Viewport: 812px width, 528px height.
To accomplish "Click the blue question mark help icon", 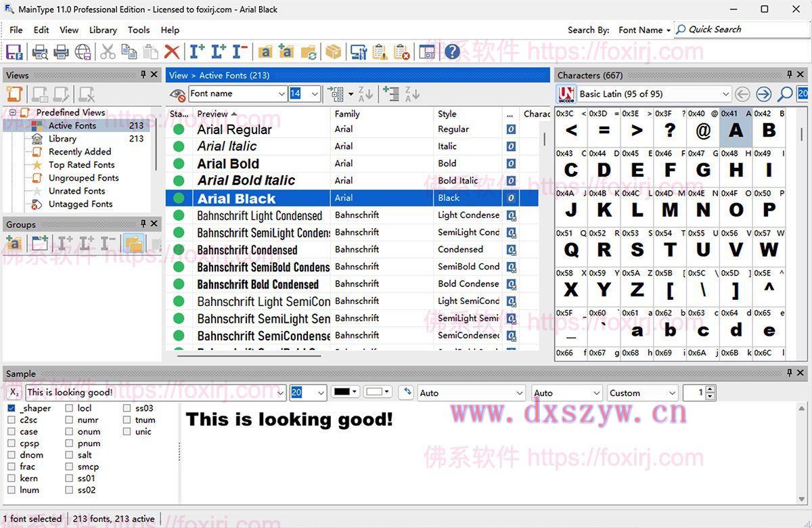I will [452, 51].
